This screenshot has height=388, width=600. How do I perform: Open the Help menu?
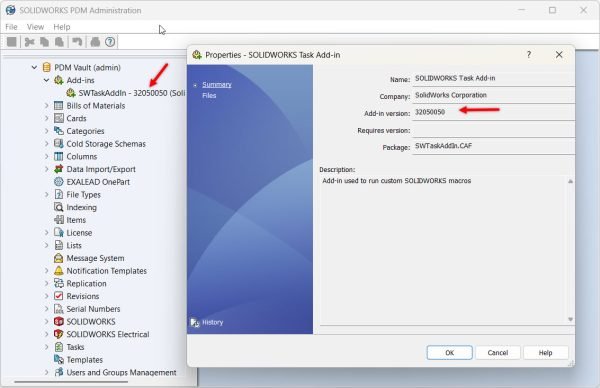click(x=62, y=27)
